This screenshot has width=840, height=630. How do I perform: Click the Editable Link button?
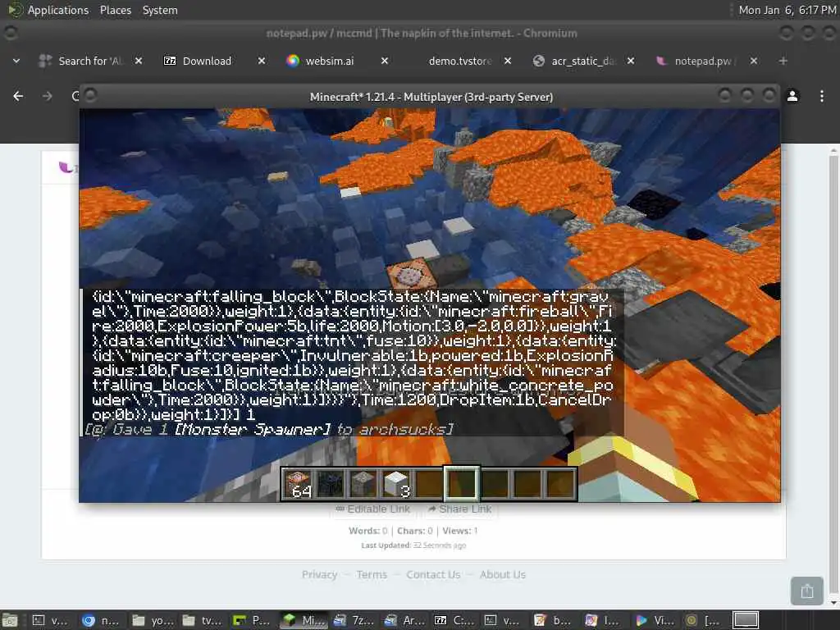373,509
